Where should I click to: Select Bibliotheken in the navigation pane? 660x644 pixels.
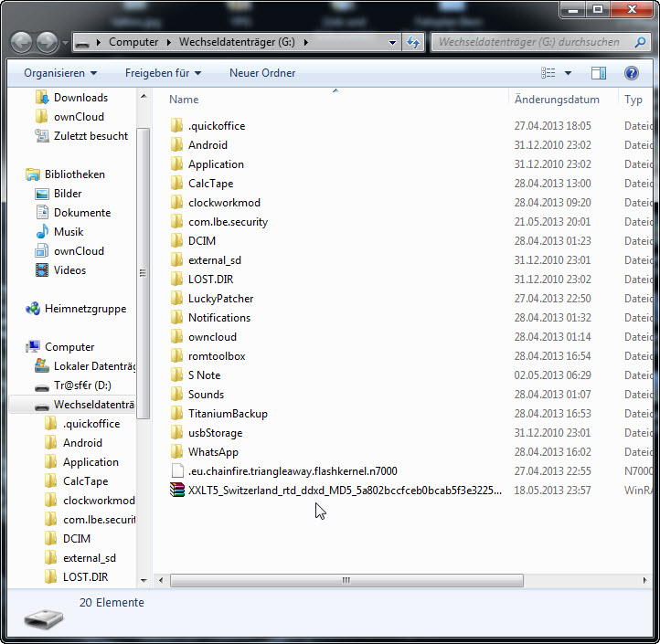75,174
